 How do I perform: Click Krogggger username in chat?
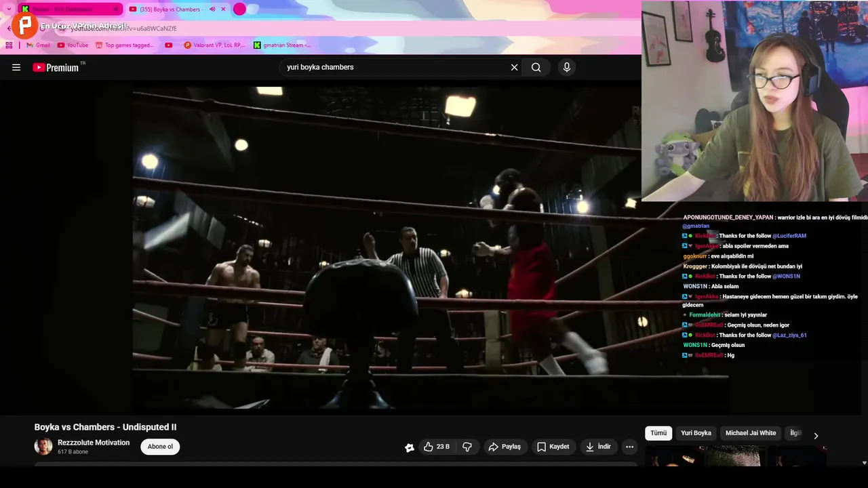[x=695, y=266]
